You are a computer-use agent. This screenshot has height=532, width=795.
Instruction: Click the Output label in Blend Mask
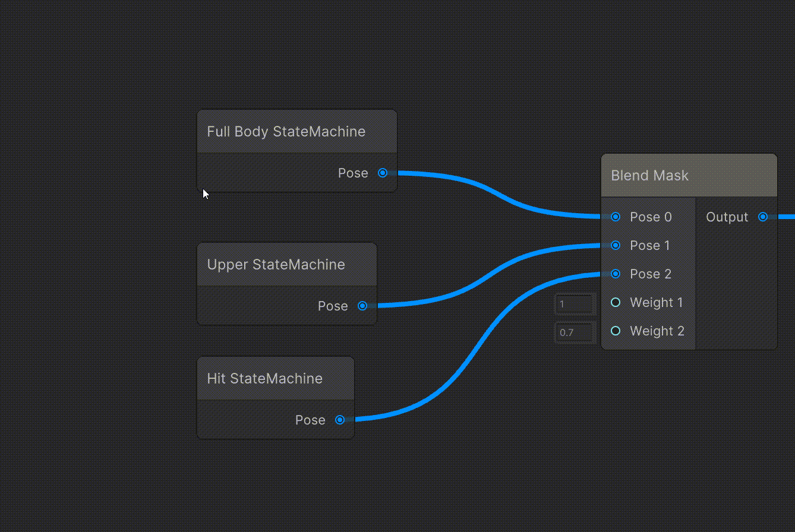coord(727,217)
